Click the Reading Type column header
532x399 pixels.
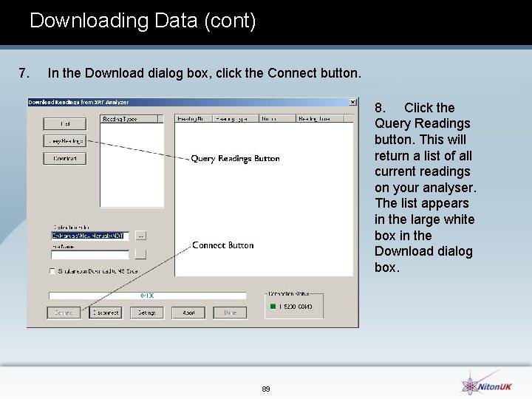236,119
